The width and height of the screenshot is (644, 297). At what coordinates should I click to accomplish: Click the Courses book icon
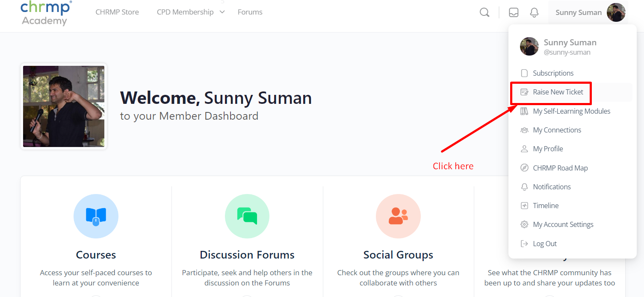96,216
